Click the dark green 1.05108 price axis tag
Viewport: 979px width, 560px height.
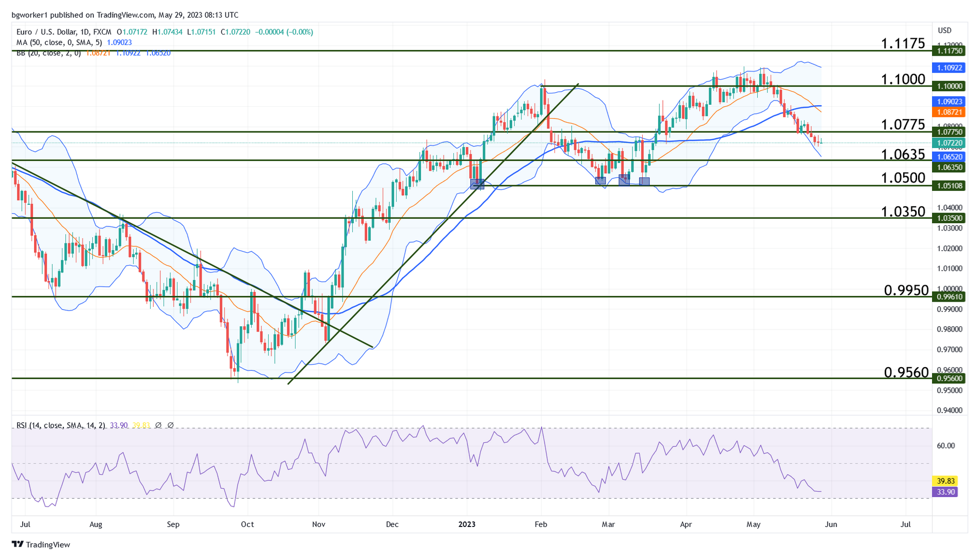948,186
